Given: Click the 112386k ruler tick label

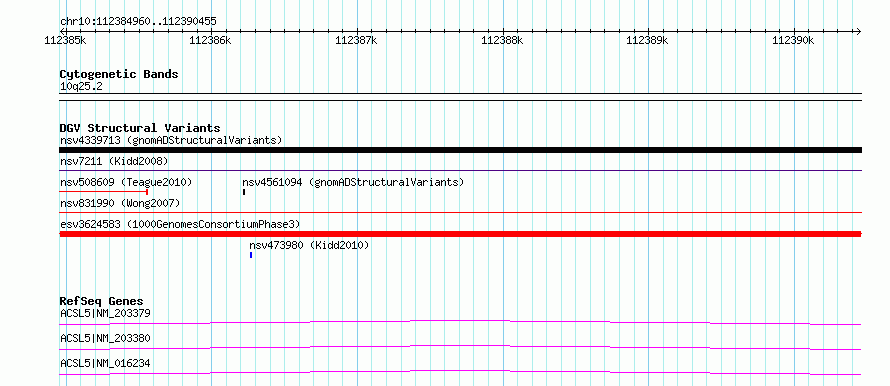Looking at the screenshot, I should tap(211, 40).
